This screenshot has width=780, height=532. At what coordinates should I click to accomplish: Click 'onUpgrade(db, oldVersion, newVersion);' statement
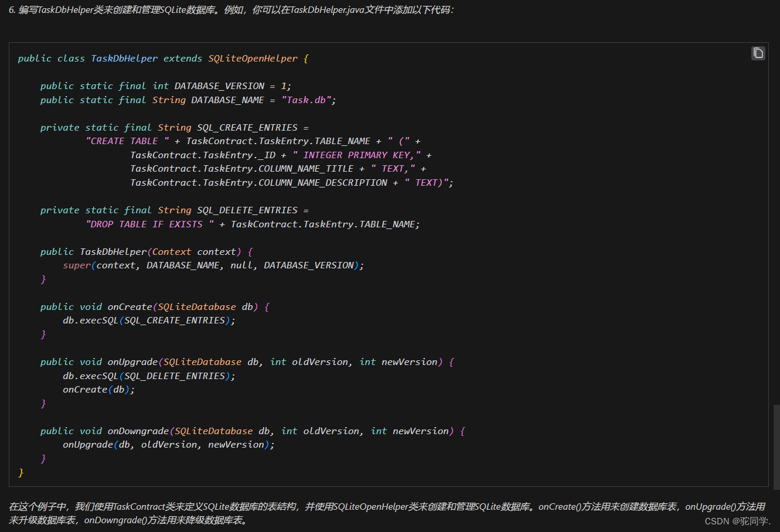tap(169, 445)
